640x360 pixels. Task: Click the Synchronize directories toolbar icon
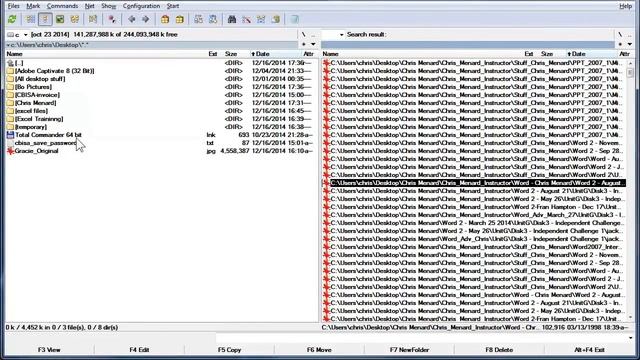click(261, 19)
